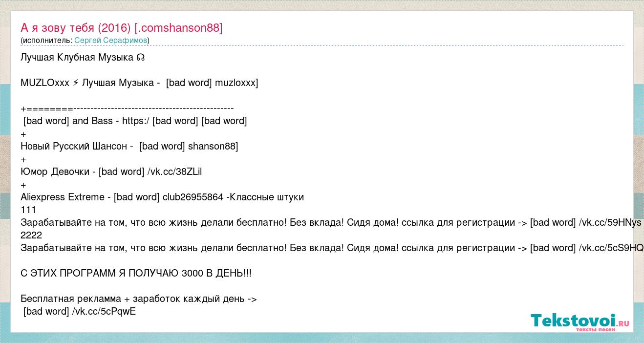Select line 'Бесплатная рекламма + заработок каждый день'

[x=139, y=299]
